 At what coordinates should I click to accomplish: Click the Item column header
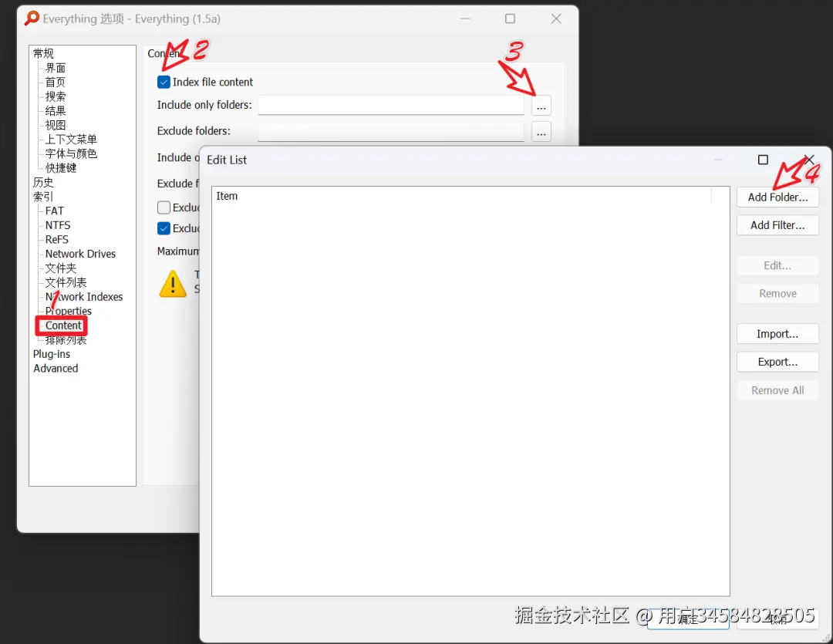click(462, 196)
